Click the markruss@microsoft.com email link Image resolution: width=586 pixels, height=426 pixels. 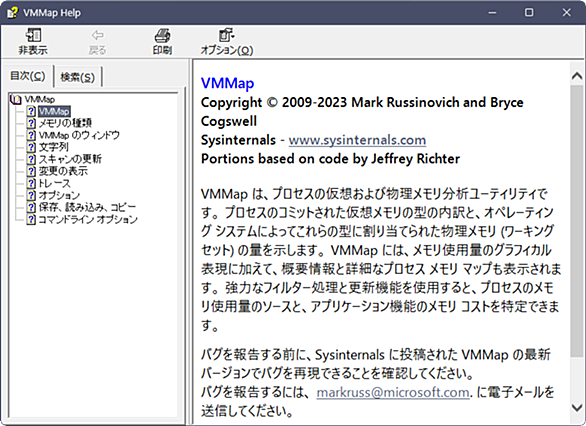[393, 392]
